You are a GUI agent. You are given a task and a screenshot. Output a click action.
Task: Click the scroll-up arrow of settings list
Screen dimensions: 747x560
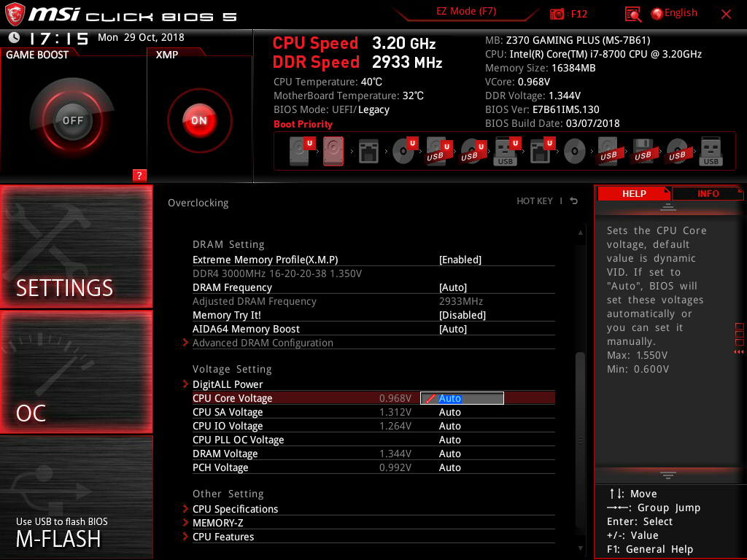point(580,233)
